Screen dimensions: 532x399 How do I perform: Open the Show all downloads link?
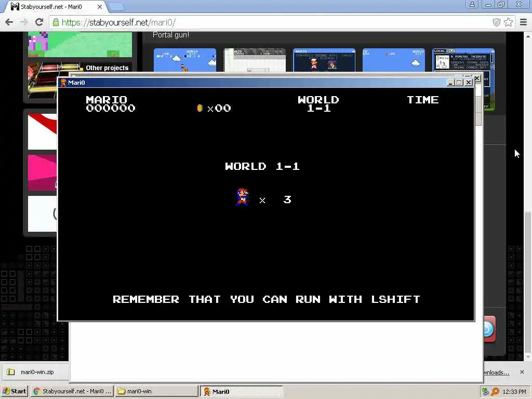pyautogui.click(x=496, y=373)
